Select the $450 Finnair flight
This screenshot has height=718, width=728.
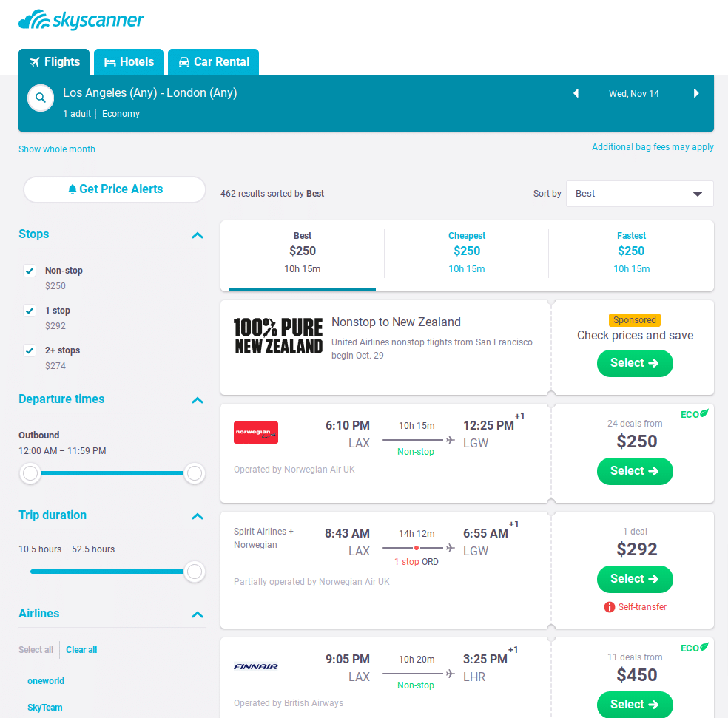635,705
